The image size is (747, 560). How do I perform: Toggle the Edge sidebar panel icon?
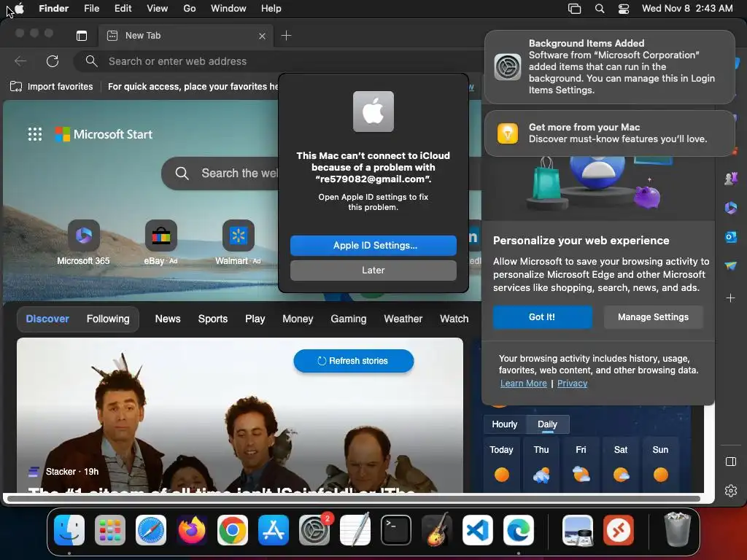click(731, 462)
